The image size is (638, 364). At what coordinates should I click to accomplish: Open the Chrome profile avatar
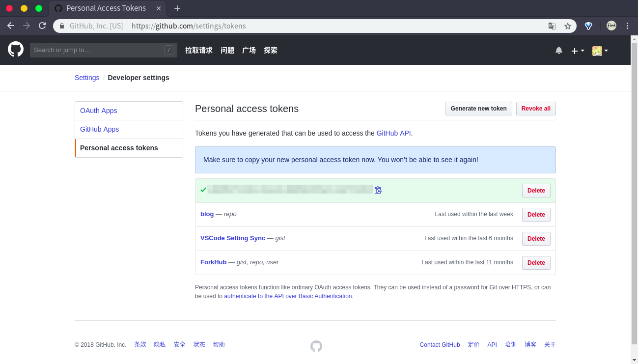click(x=611, y=26)
